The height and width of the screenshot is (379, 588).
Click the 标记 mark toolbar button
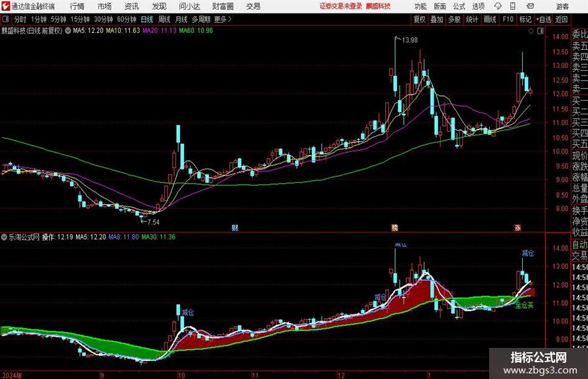[525, 19]
